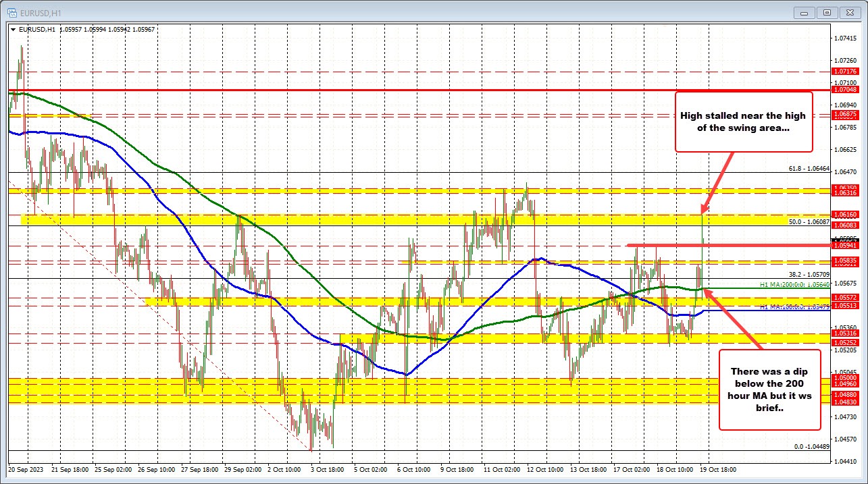Screen dimensions: 868x484
Task: Select the 1.06083 red price label
Action: [x=846, y=225]
